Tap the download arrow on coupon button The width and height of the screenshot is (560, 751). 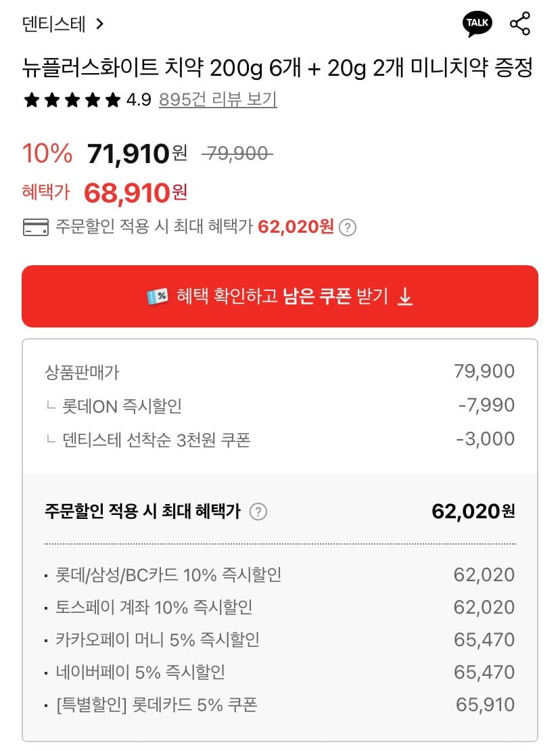[404, 297]
